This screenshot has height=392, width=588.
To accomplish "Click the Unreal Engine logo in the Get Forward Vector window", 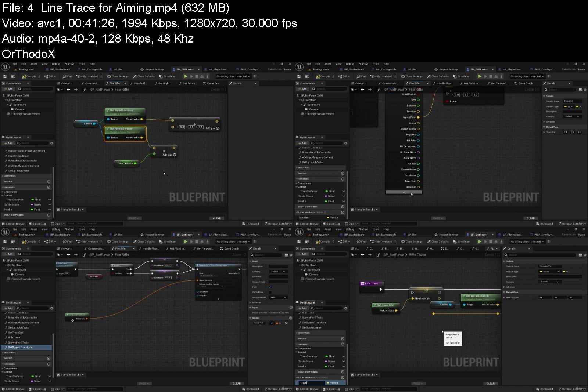I will tap(5, 67).
